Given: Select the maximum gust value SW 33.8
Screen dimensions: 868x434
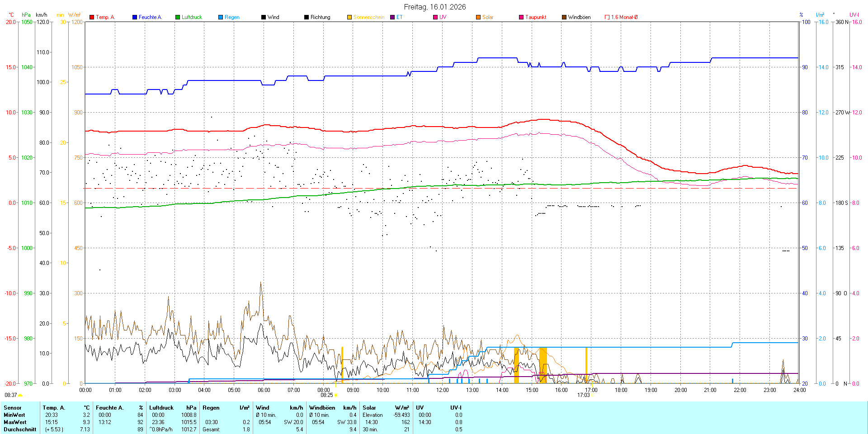Looking at the screenshot, I should click(347, 422).
